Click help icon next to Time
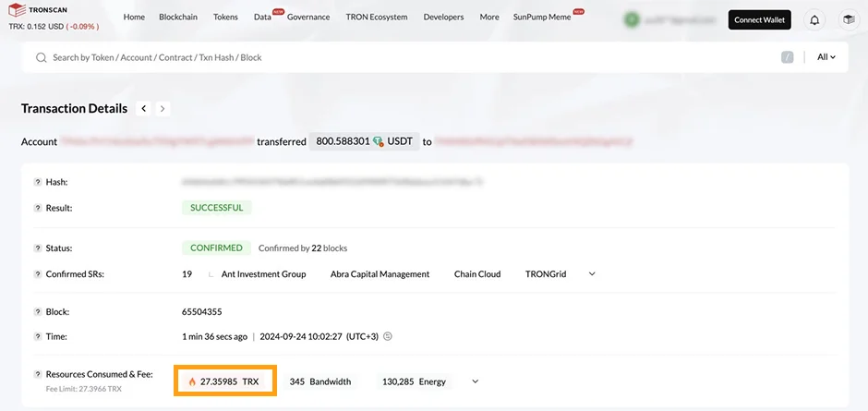The width and height of the screenshot is (868, 411). [x=38, y=337]
